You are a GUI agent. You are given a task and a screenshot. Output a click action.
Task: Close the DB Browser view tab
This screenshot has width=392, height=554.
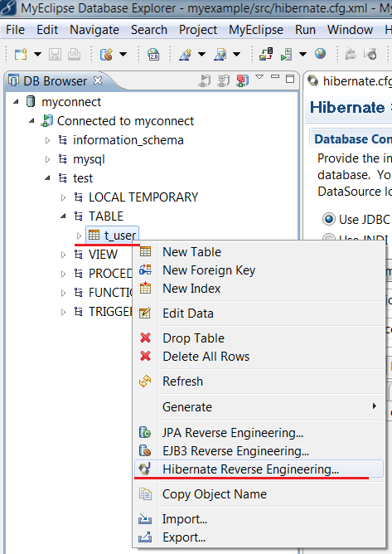[98, 80]
